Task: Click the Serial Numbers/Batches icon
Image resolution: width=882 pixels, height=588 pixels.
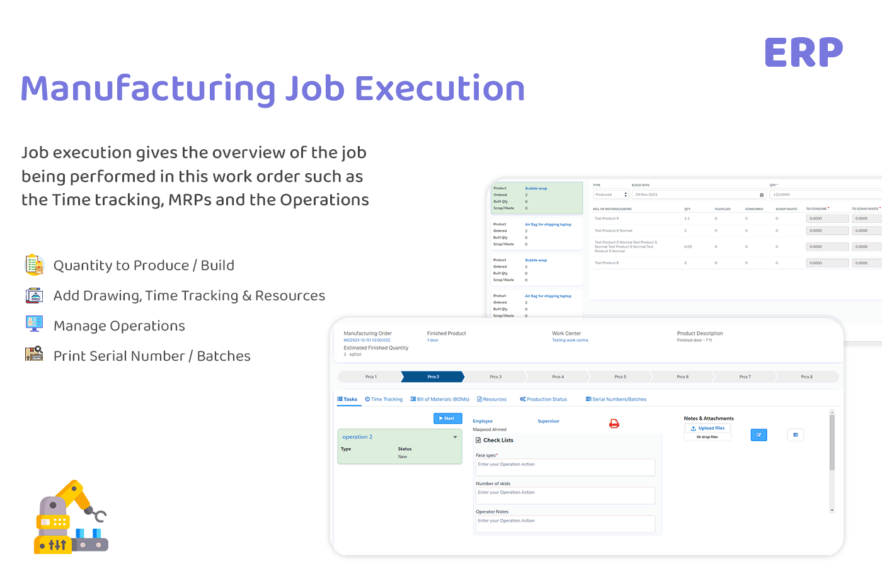Action: pyautogui.click(x=589, y=399)
